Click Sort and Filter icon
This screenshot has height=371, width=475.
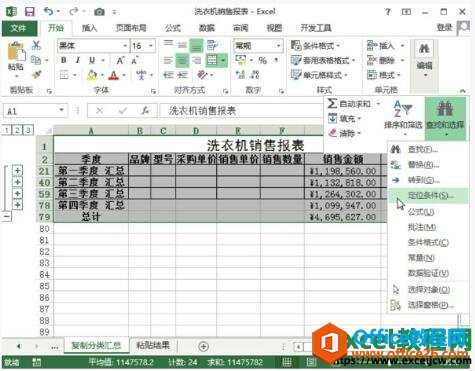click(403, 109)
